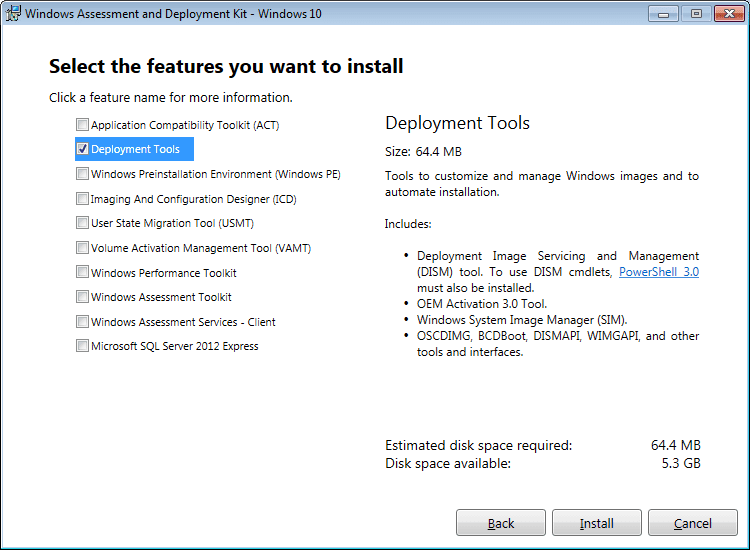
Task: Close the Windows Assessment and Deployment Kit window
Action: tap(729, 14)
